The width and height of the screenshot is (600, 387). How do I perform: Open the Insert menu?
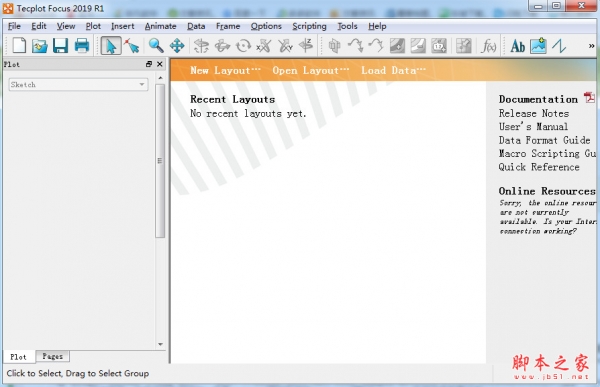[x=122, y=26]
